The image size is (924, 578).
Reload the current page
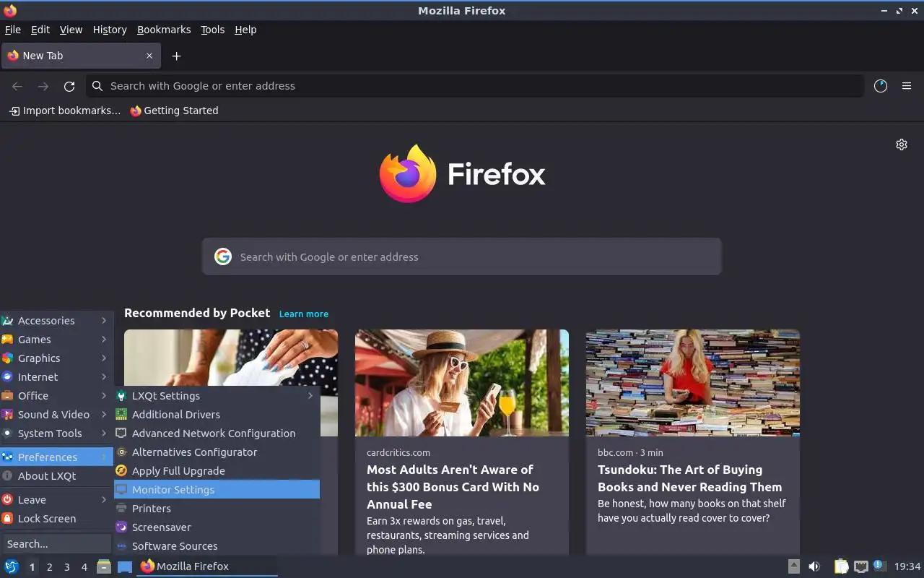pyautogui.click(x=69, y=86)
